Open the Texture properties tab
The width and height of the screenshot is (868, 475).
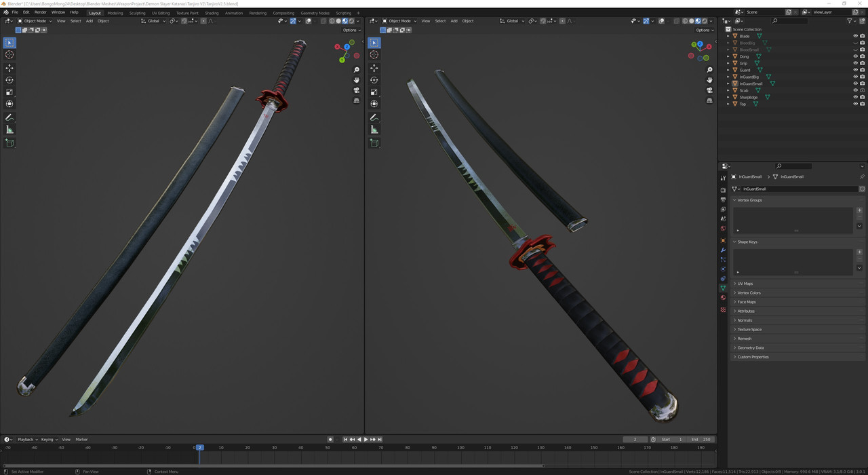click(723, 310)
